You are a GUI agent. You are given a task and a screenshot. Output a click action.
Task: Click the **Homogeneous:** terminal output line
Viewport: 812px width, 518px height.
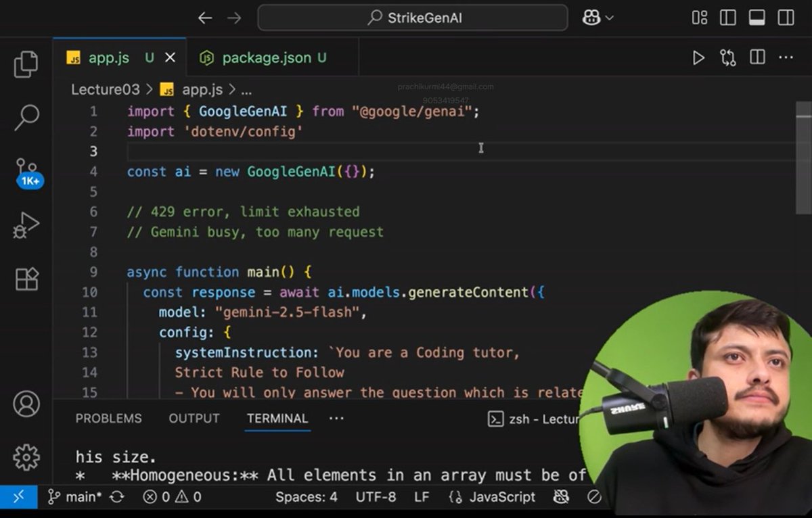click(x=330, y=476)
